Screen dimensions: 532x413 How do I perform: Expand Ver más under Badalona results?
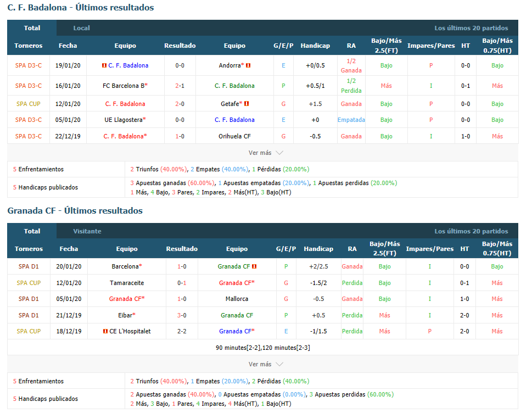(x=266, y=153)
